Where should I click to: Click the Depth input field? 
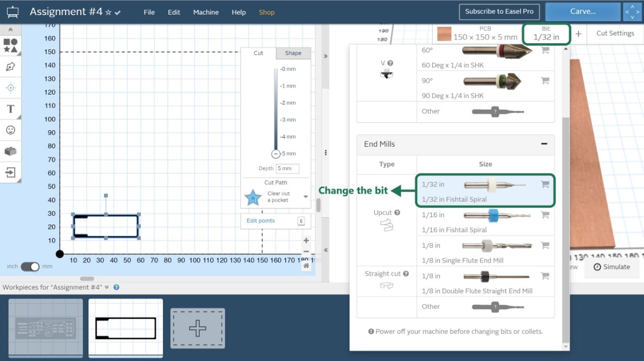[287, 168]
